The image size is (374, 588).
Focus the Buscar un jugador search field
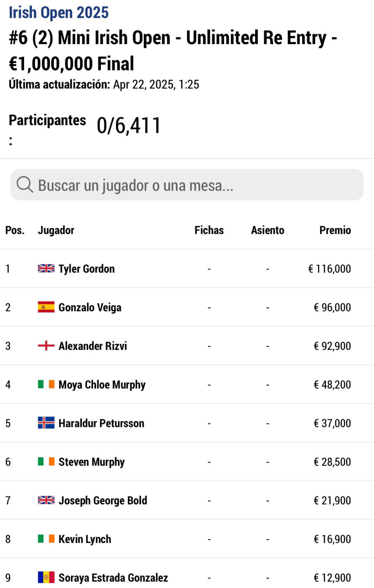[x=187, y=185]
